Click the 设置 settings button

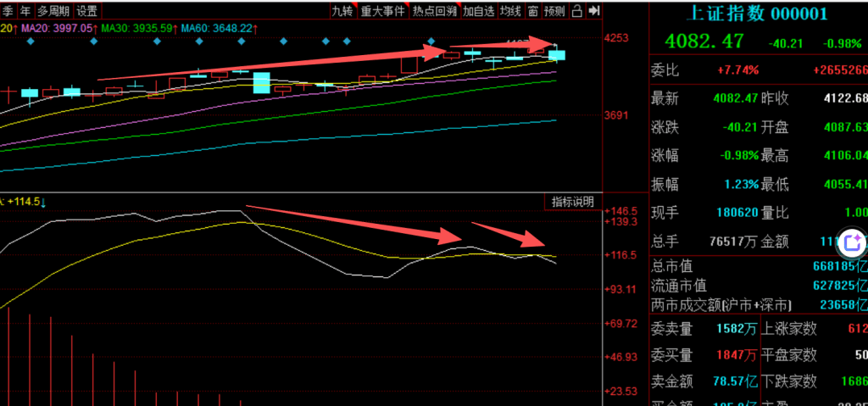tap(86, 11)
